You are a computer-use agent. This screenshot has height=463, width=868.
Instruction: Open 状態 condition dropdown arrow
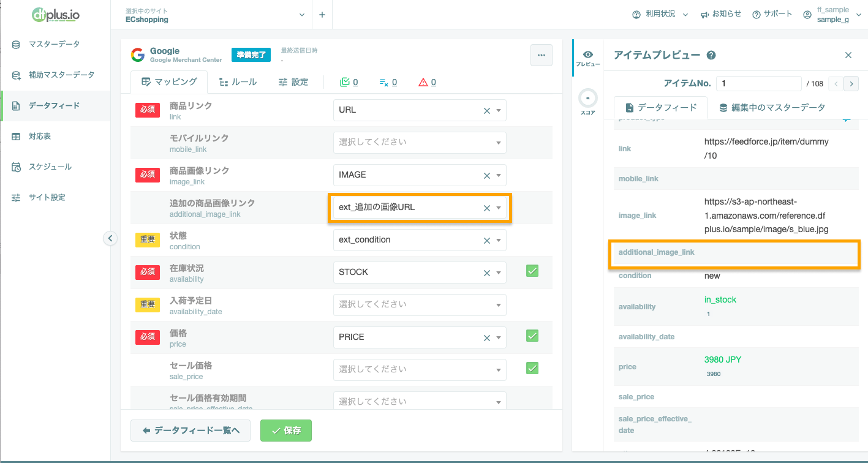click(x=499, y=240)
